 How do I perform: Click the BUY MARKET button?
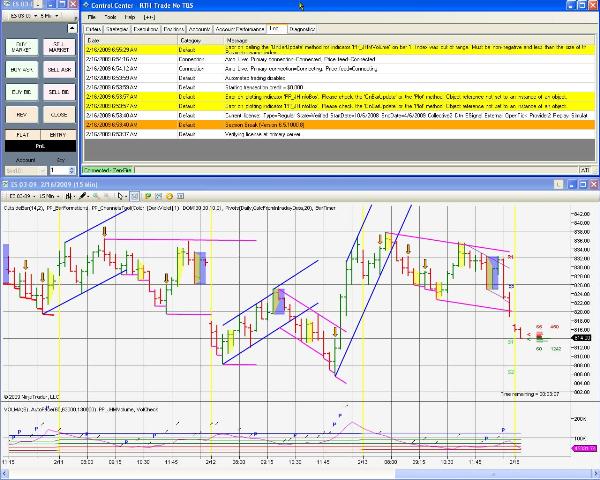point(22,47)
